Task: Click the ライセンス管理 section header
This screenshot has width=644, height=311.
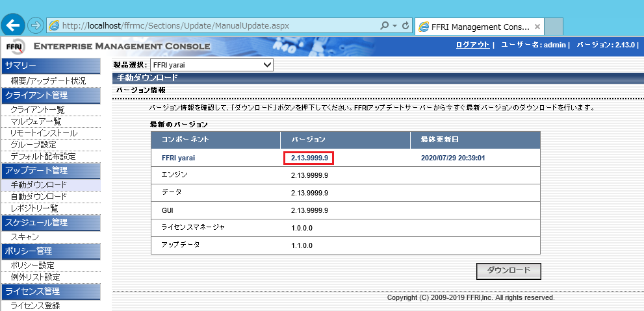Action: 51,291
